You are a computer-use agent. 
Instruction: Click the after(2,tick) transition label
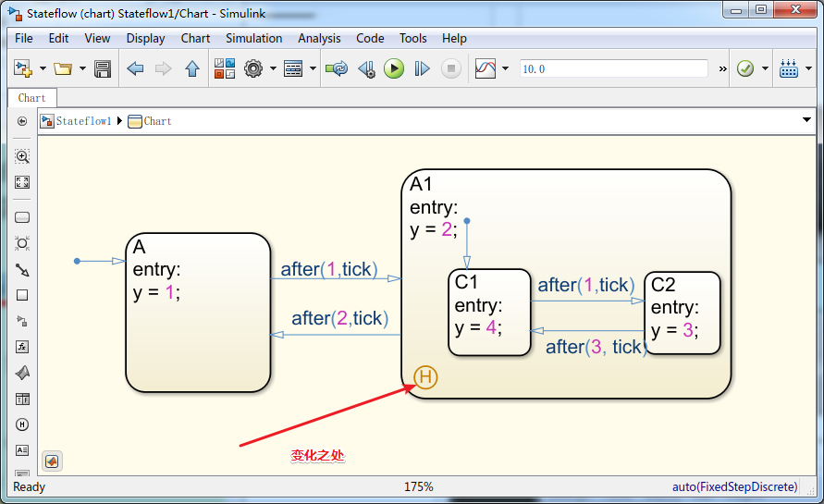click(x=340, y=318)
